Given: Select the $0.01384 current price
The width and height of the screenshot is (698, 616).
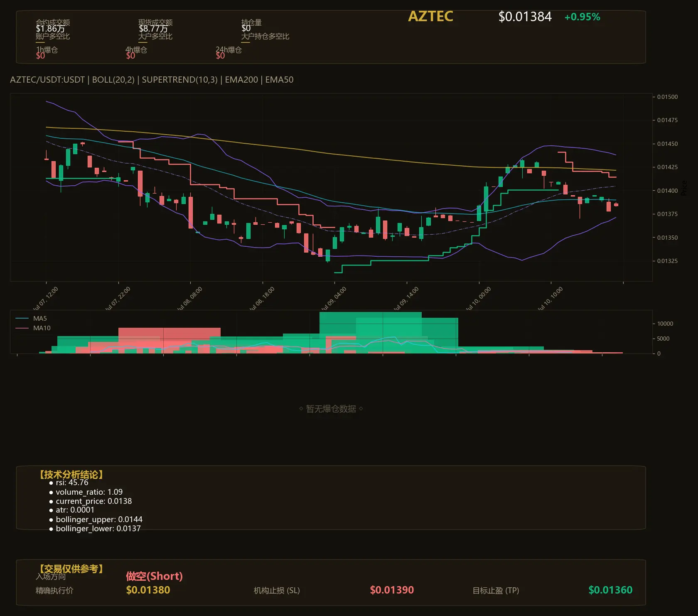Looking at the screenshot, I should coord(525,17).
